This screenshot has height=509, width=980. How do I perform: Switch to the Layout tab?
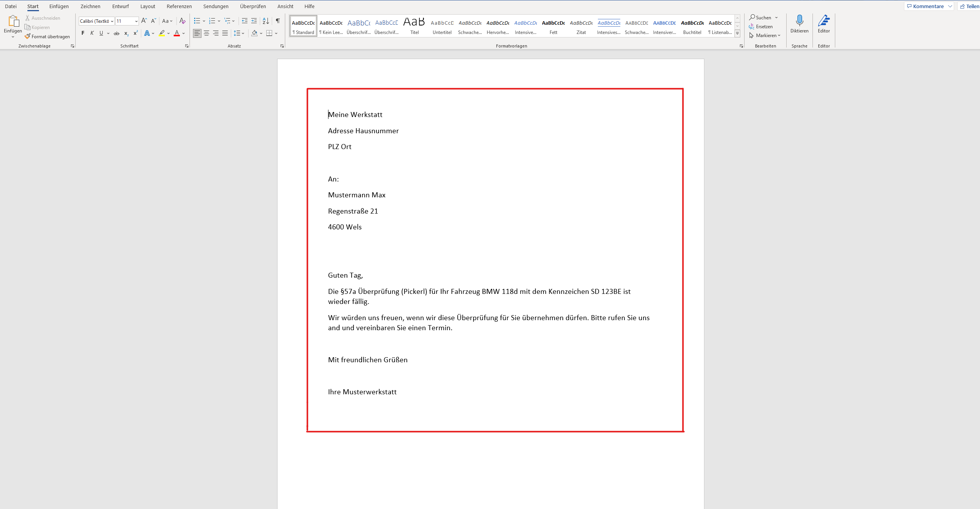(148, 6)
